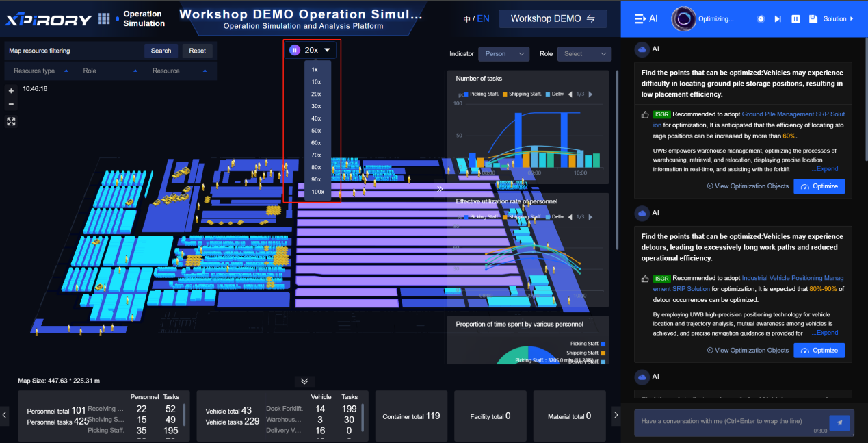Open Ground Pile Management SRP Solution link
The height and width of the screenshot is (443, 868).
point(793,114)
